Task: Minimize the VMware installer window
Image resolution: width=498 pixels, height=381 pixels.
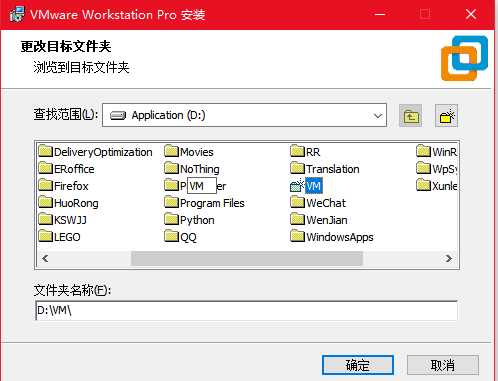Action: [380, 14]
